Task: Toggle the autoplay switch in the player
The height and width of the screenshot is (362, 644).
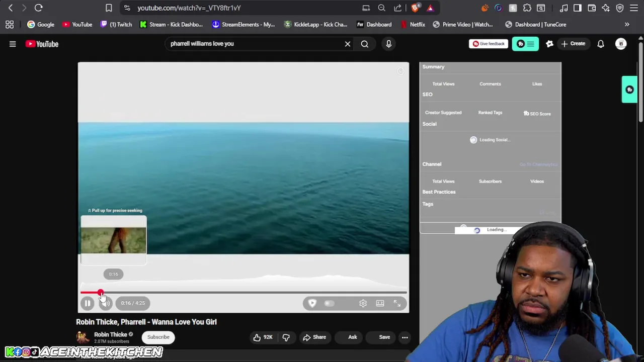Action: (x=329, y=303)
